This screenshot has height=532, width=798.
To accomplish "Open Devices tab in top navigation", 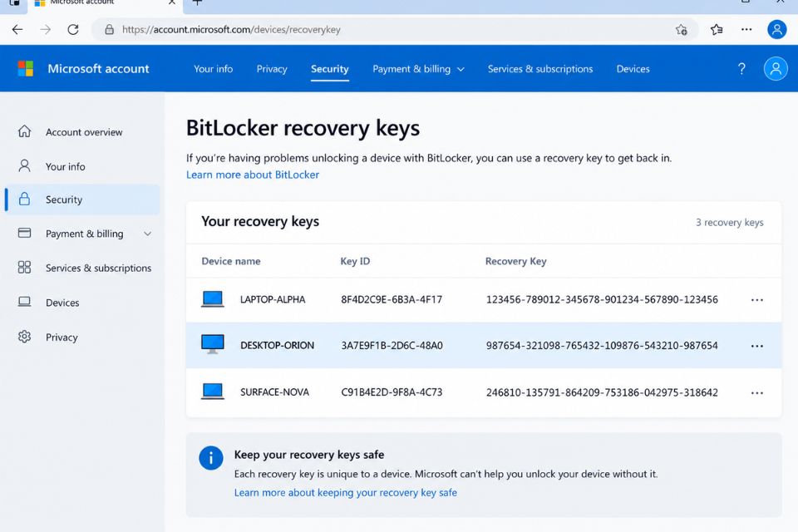I will point(633,69).
